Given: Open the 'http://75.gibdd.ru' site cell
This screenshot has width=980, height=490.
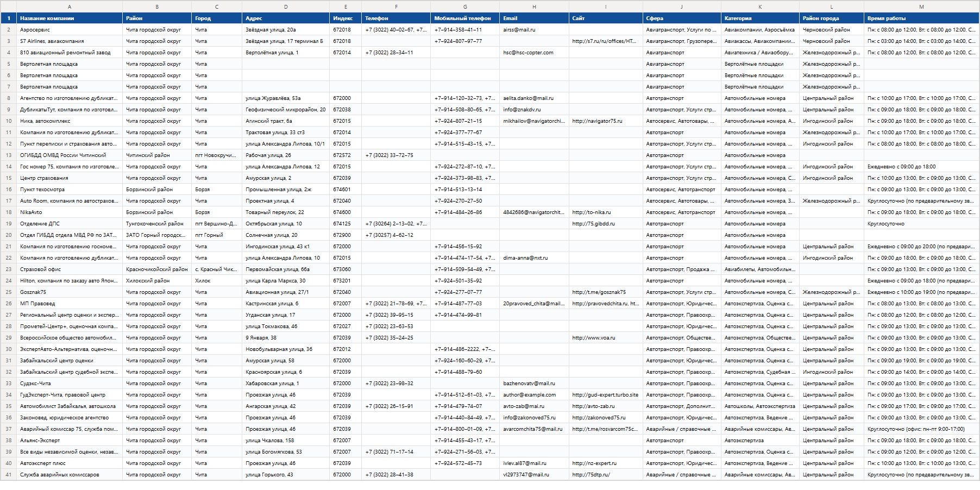Looking at the screenshot, I should (606, 223).
